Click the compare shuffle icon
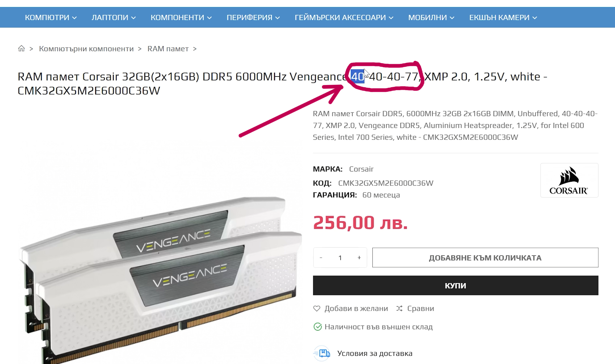Screen dimensions: 615x364 click(399, 309)
